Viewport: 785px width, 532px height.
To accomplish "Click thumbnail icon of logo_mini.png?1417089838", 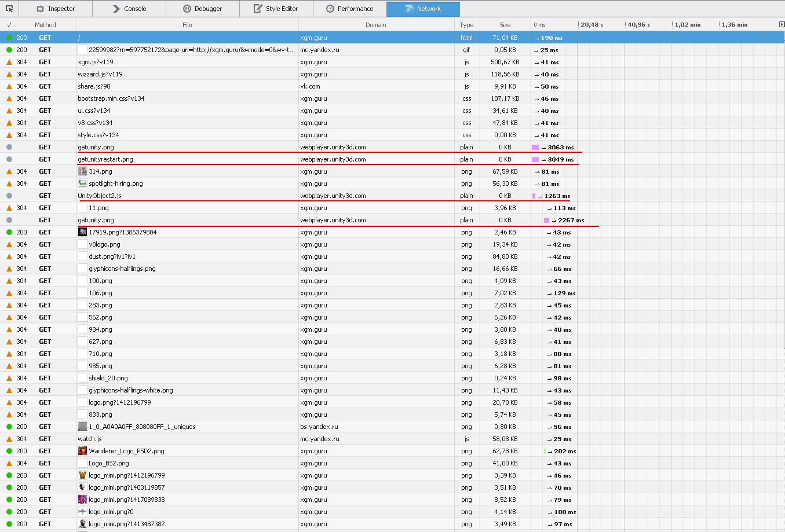I will (82, 500).
